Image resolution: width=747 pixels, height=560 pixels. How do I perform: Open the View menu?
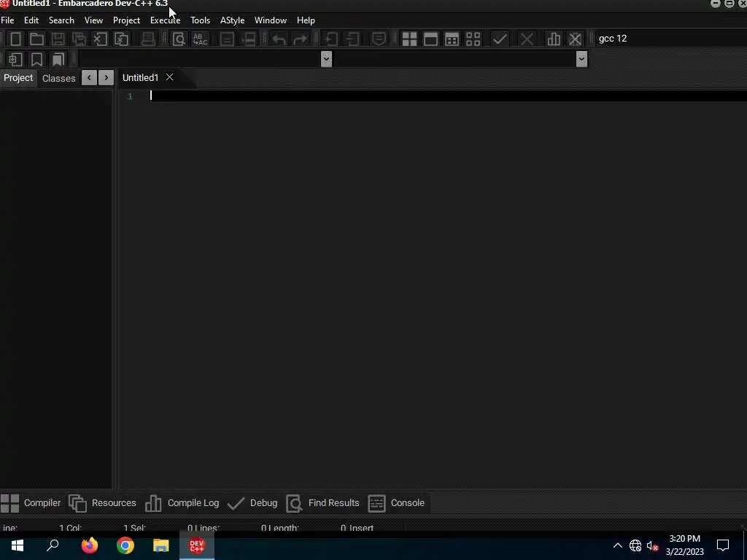tap(93, 20)
